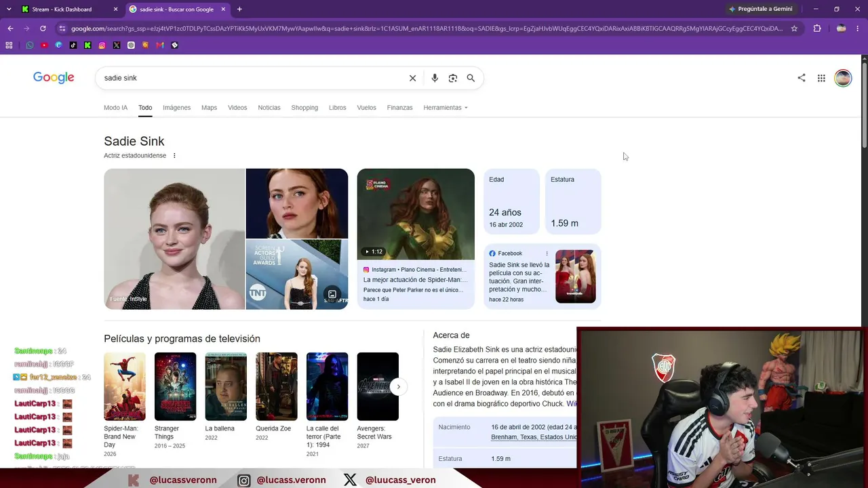The width and height of the screenshot is (868, 488).
Task: Open Instagram bookmark
Action: [x=102, y=45]
